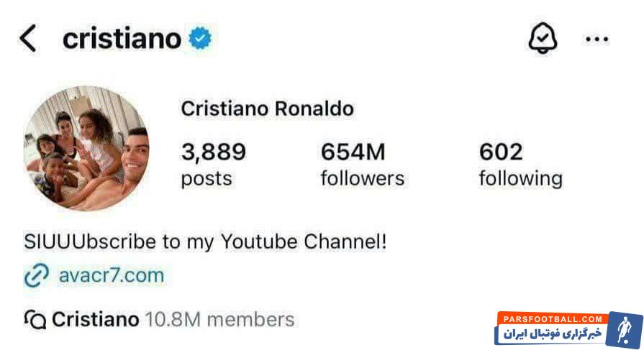The height and width of the screenshot is (350, 644).
Task: Click the orange PARSFOOTBALL.COM label
Action: pos(551,318)
